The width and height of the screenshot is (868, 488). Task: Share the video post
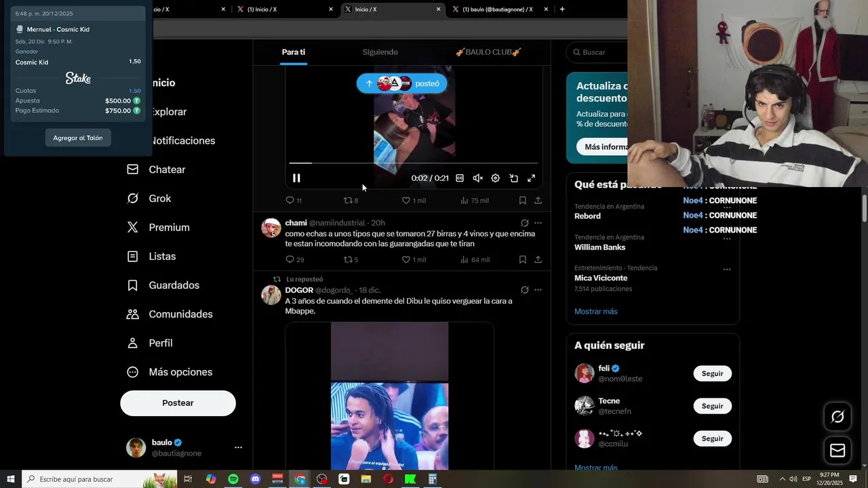538,201
